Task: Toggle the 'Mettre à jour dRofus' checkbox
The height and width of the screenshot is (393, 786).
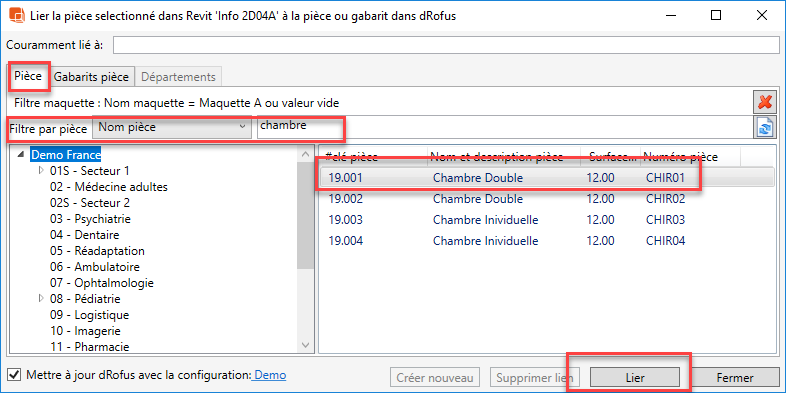Action: tap(15, 375)
